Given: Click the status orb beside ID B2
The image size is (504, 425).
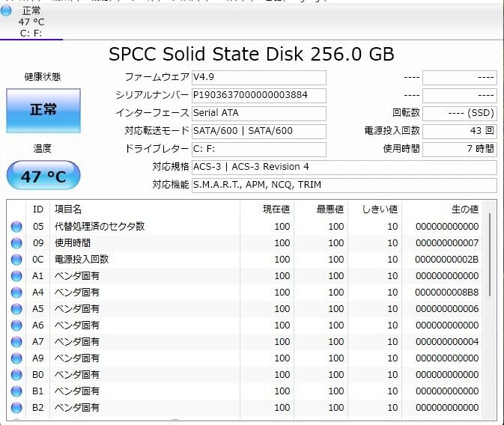Looking at the screenshot, I should [16, 408].
